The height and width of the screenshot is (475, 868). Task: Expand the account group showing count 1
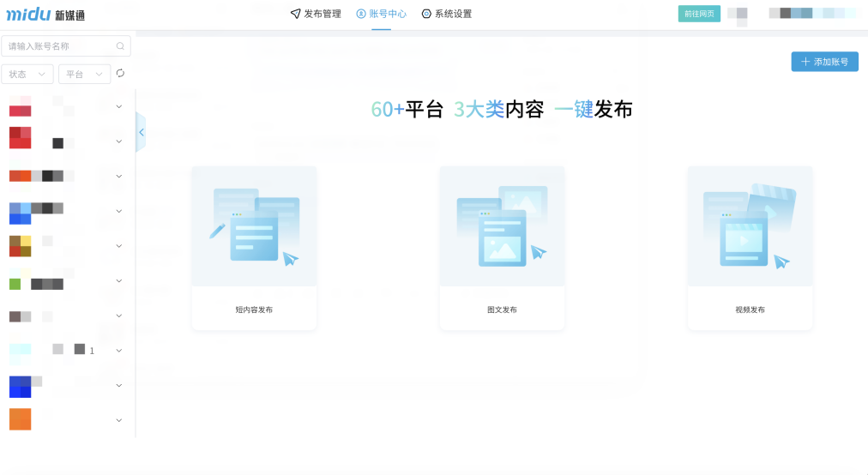tap(119, 351)
